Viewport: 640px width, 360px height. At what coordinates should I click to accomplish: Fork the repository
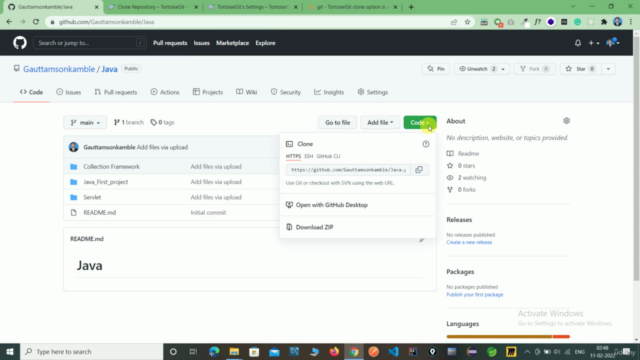534,69
